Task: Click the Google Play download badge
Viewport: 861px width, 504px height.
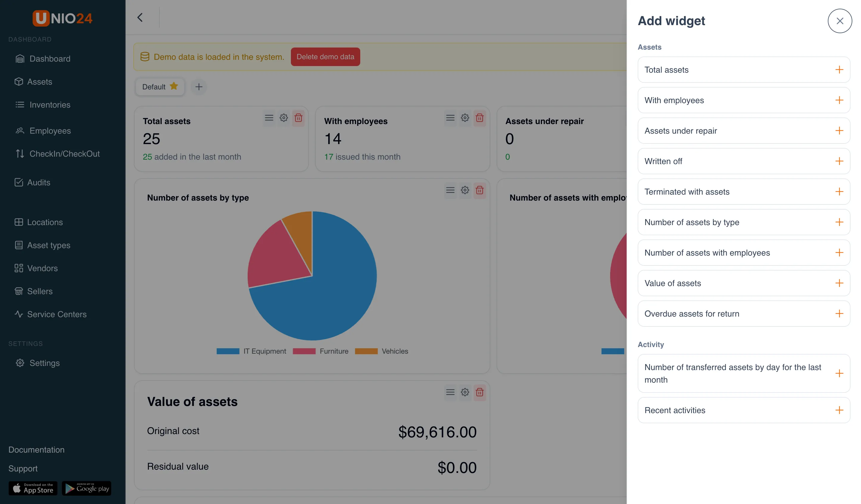Action: 86,488
